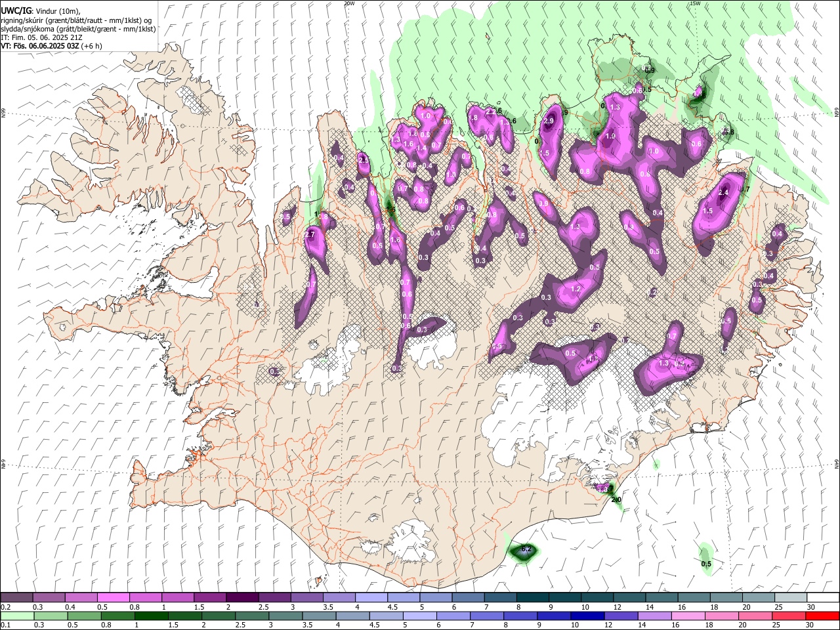The height and width of the screenshot is (630, 840).
Task: Click the 2.7 precipitation value on the map
Action: pos(310,234)
